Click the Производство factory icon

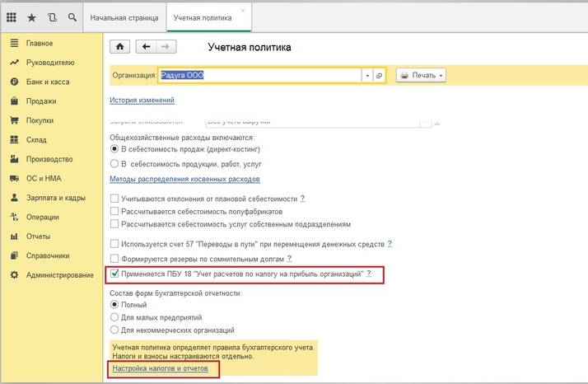click(14, 159)
